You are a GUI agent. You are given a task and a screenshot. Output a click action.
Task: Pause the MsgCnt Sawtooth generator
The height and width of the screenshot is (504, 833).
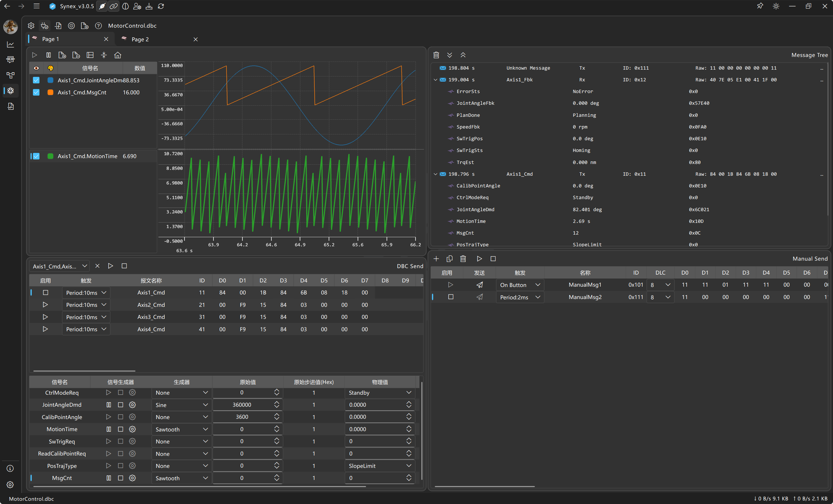(109, 478)
